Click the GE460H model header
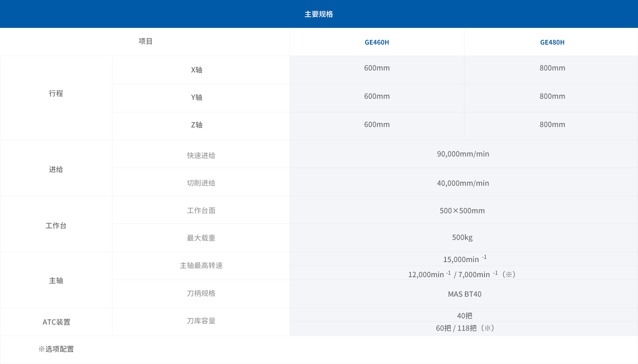The width and height of the screenshot is (638, 364). (x=377, y=42)
